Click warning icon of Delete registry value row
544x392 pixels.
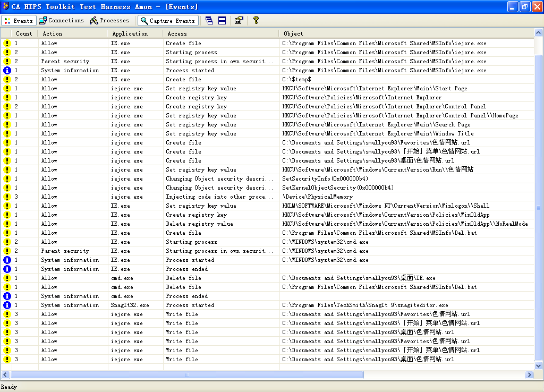(x=7, y=224)
